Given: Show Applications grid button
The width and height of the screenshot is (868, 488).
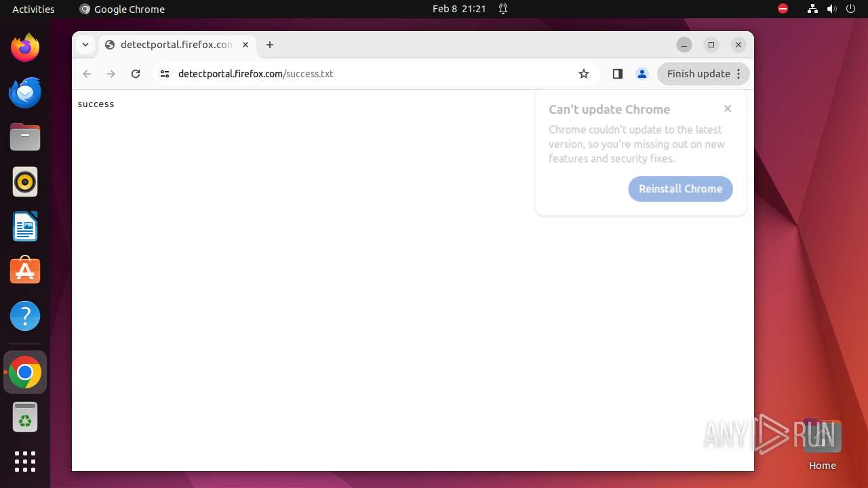Looking at the screenshot, I should pos(25,462).
